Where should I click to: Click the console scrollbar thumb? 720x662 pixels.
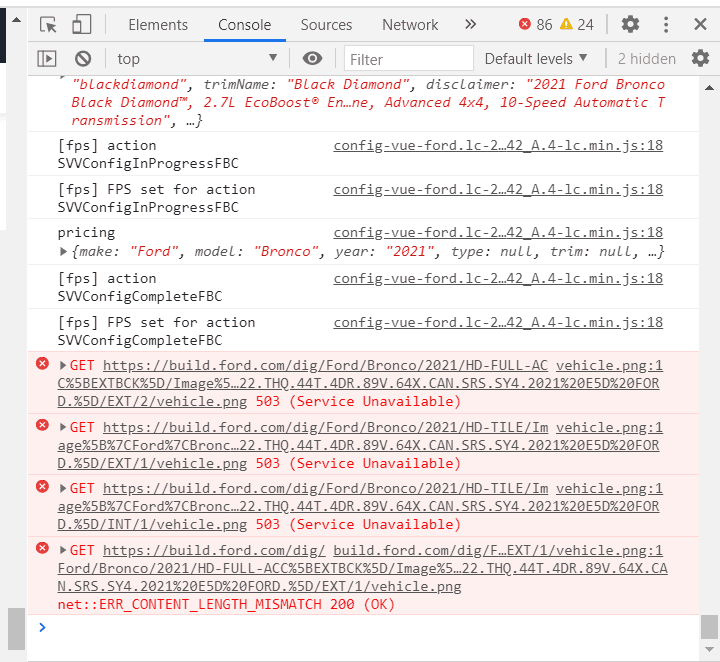[709, 627]
